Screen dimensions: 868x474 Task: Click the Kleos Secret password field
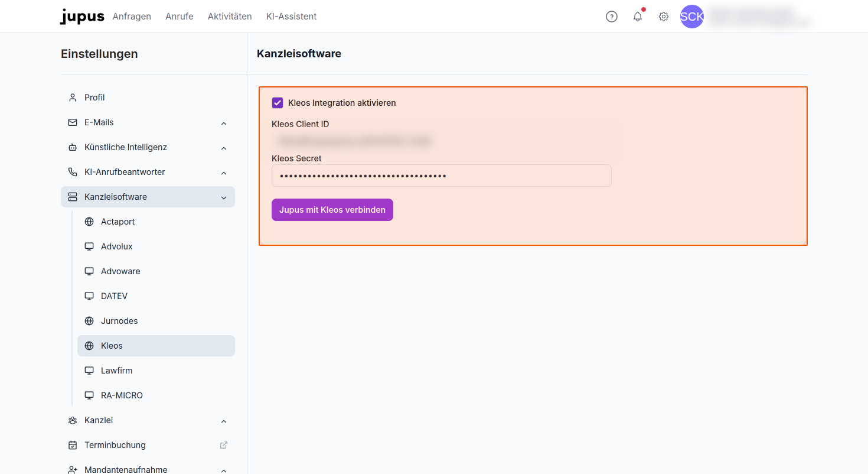[442, 176]
